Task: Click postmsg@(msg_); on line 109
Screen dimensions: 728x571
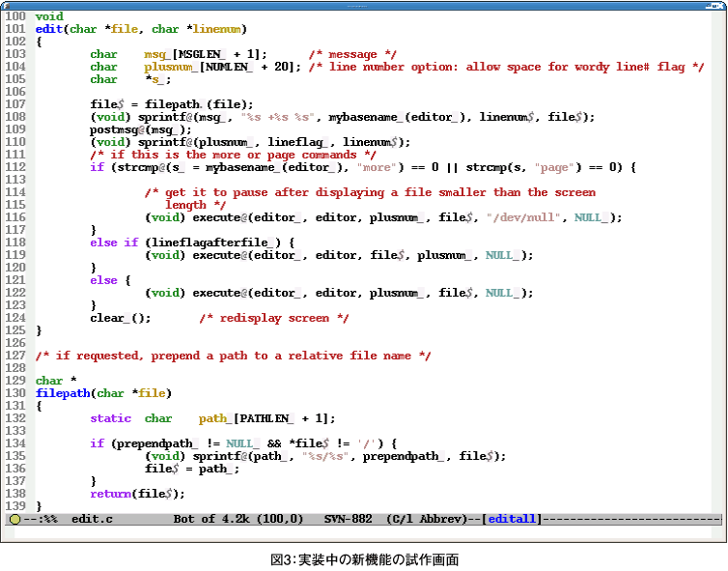Action: (141, 129)
